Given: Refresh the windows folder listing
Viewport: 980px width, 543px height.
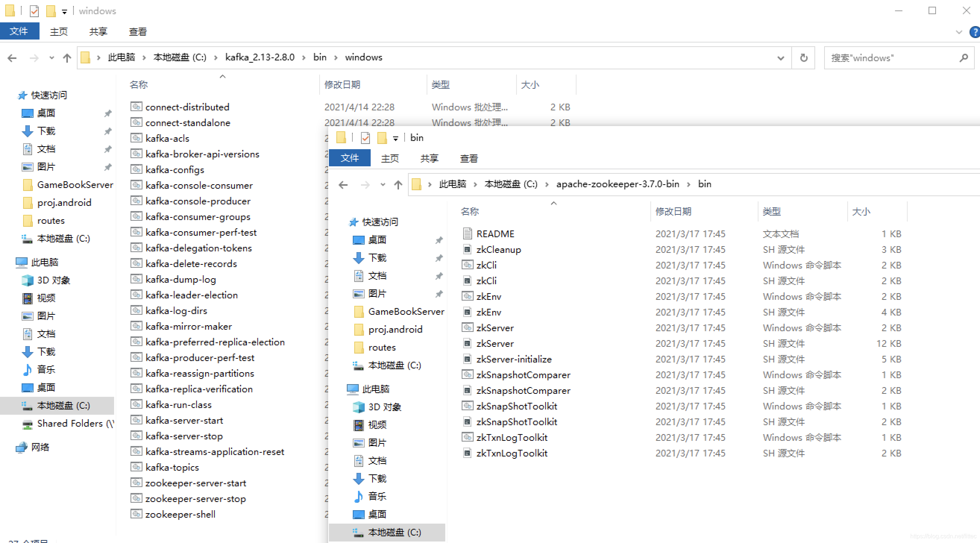Looking at the screenshot, I should coord(804,58).
